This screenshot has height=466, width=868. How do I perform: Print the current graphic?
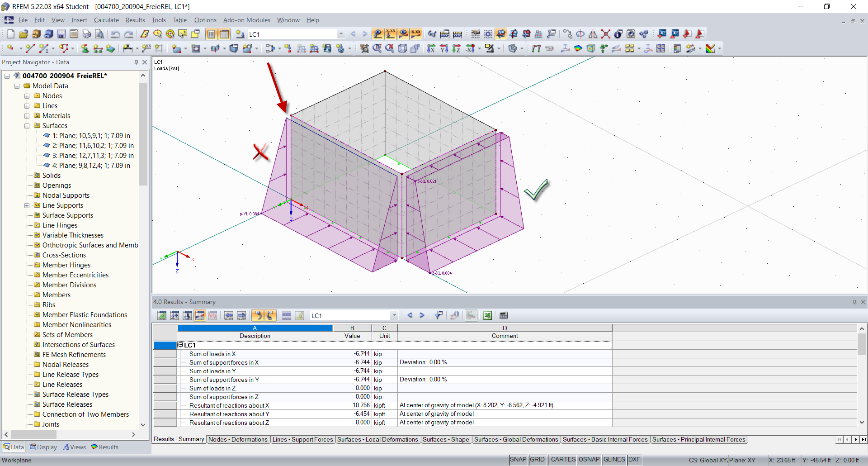tap(87, 34)
